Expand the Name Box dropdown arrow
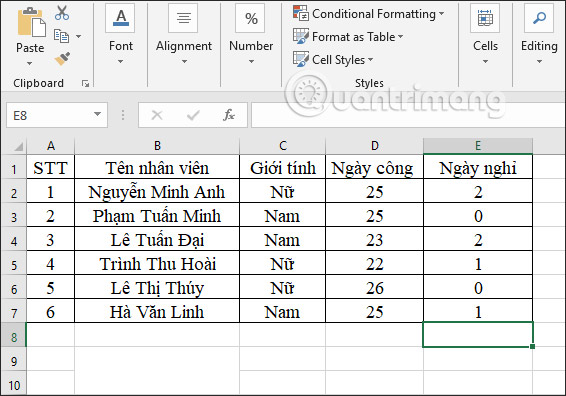566x396 pixels. pyautogui.click(x=97, y=114)
